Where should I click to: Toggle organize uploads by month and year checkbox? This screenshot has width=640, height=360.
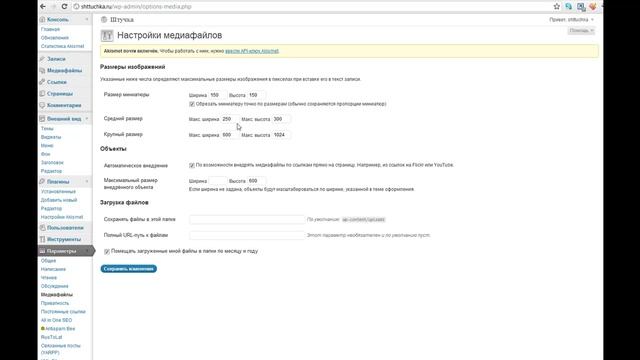pos(107,251)
